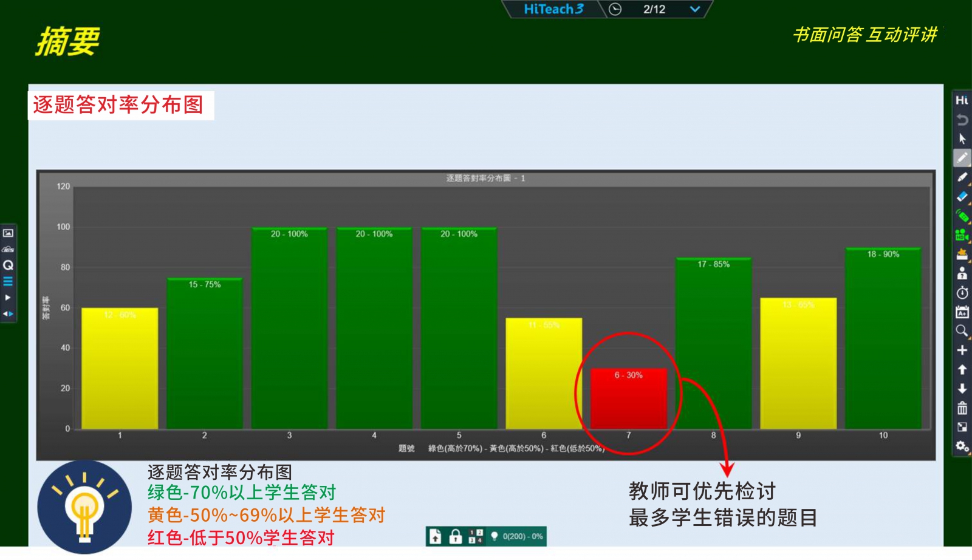Image resolution: width=972 pixels, height=560 pixels.
Task: Open the Hi menu button
Action: pyautogui.click(x=962, y=100)
